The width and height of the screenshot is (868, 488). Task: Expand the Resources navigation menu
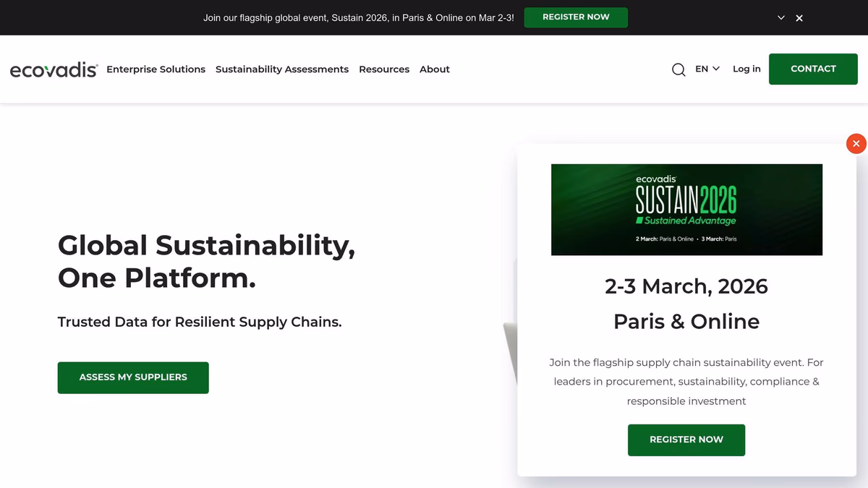384,69
